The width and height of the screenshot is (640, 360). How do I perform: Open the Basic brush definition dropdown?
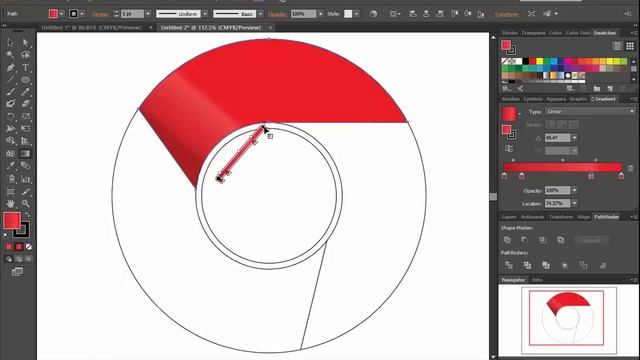[x=260, y=14]
